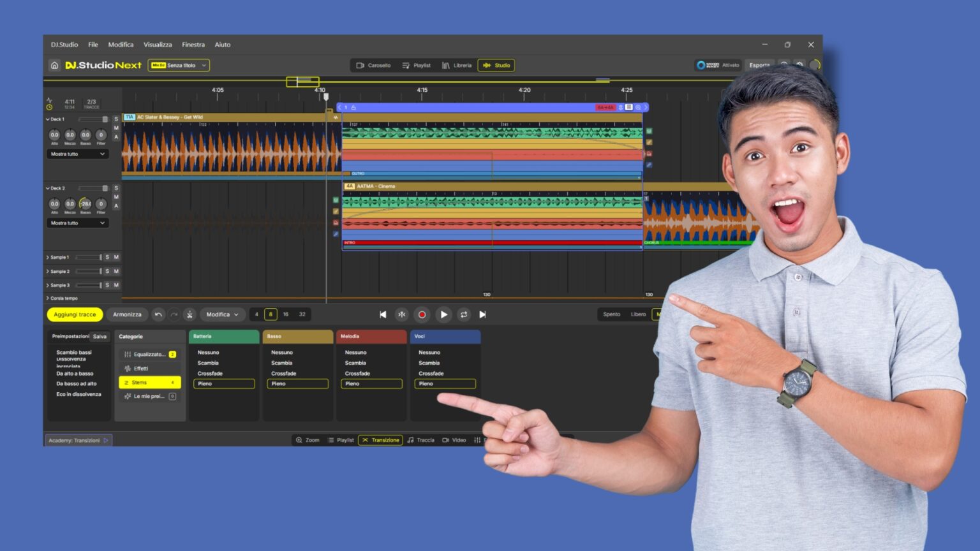Solo Deck 2 with the S button
Viewport: 980px width, 551px height.
tap(116, 188)
